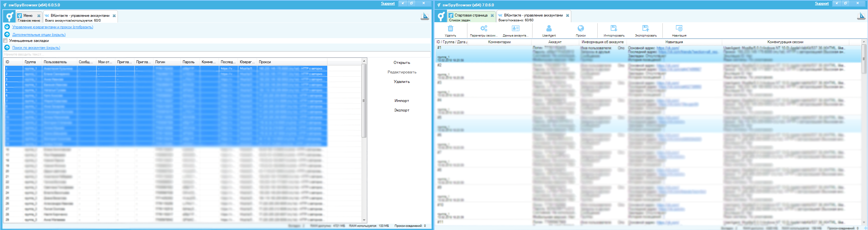Screen dimensions: 868x230
Task: Switch to the Стартовая страница tab
Action: pyautogui.click(x=471, y=15)
